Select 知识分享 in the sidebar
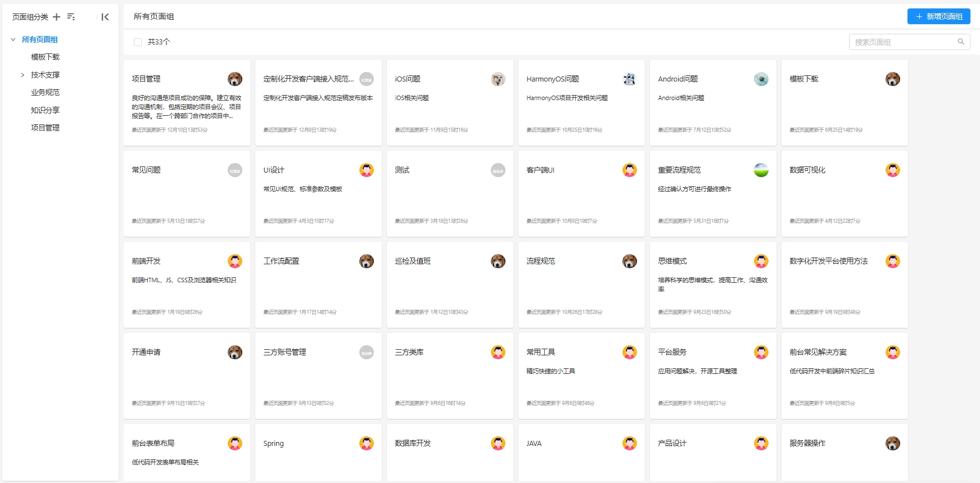The image size is (980, 483). (x=46, y=110)
